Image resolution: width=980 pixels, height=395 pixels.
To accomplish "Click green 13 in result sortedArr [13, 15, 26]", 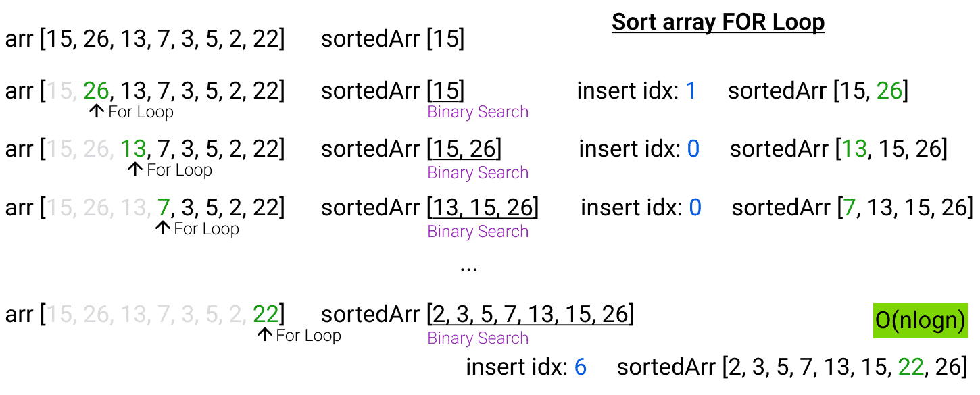I will [854, 149].
